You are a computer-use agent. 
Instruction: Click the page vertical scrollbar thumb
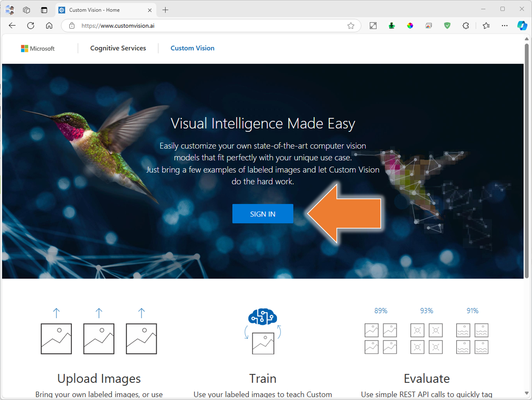(527, 160)
